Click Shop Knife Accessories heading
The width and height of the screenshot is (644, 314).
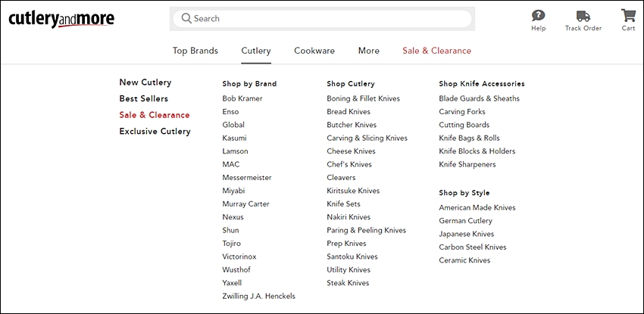(482, 84)
